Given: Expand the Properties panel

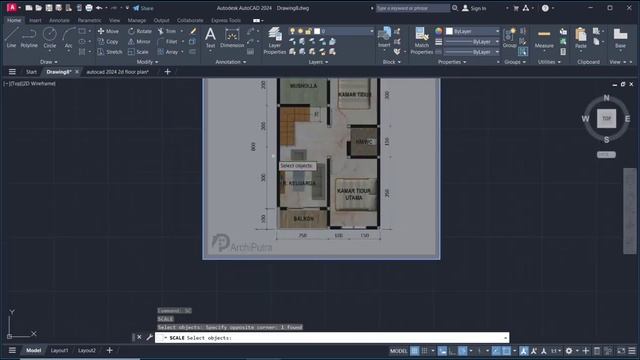Looking at the screenshot, I should 452,62.
